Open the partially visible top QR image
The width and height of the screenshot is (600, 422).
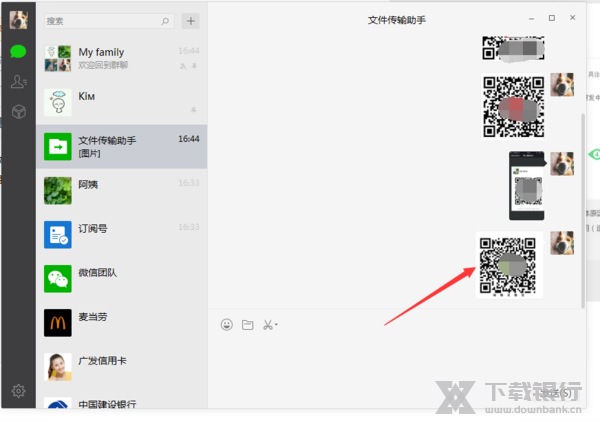point(513,48)
